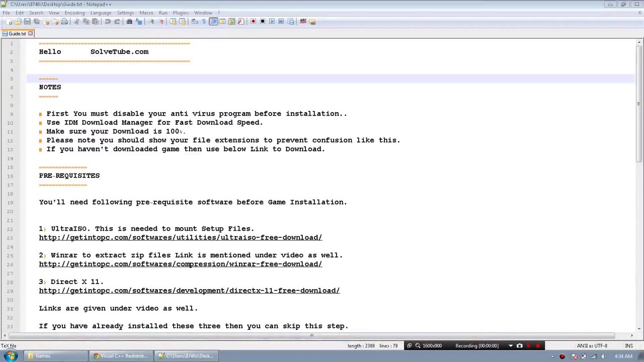
Task: Open the ultraiso-free-download link
Action: pos(181,237)
